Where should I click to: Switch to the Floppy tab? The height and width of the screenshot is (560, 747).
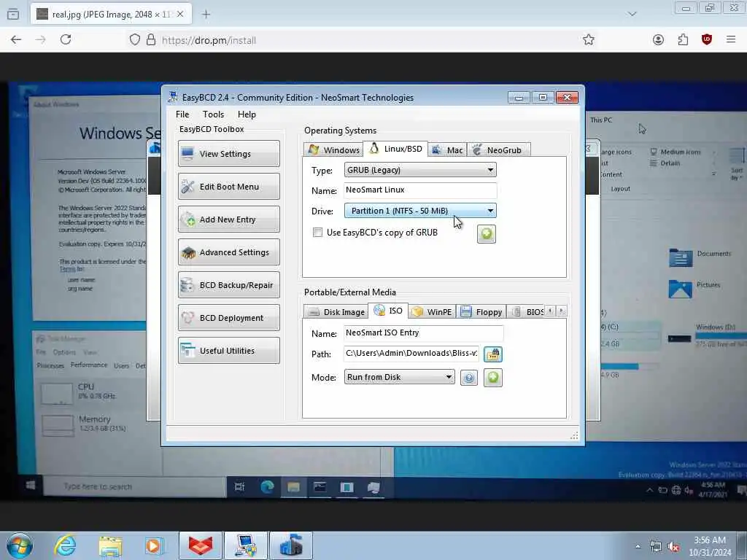point(481,311)
